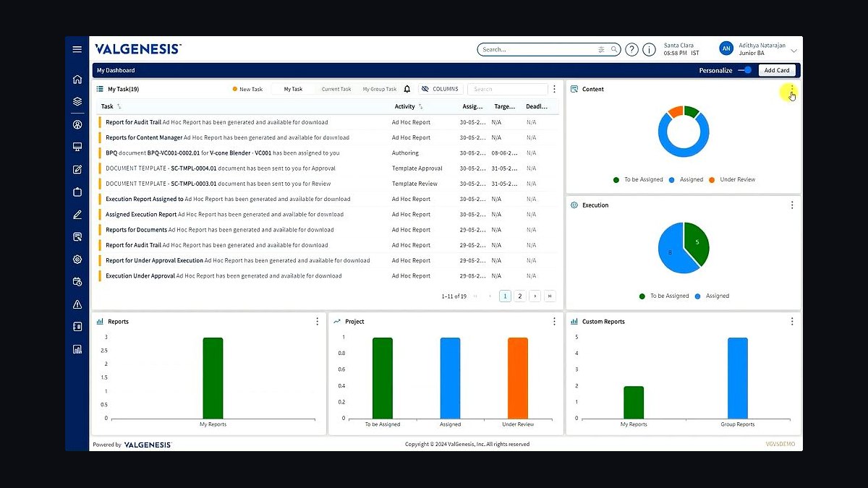Open the warning triangle sidebar icon

click(x=77, y=304)
